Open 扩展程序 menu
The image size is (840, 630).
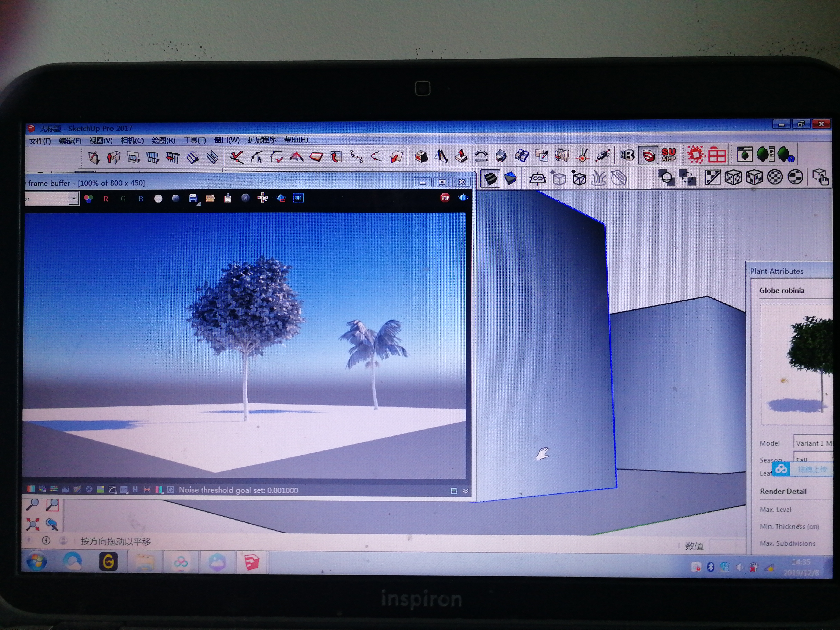coord(262,140)
